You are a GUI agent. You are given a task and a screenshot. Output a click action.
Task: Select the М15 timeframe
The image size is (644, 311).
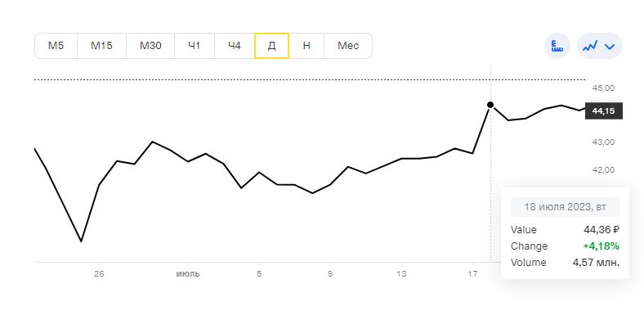tap(101, 46)
